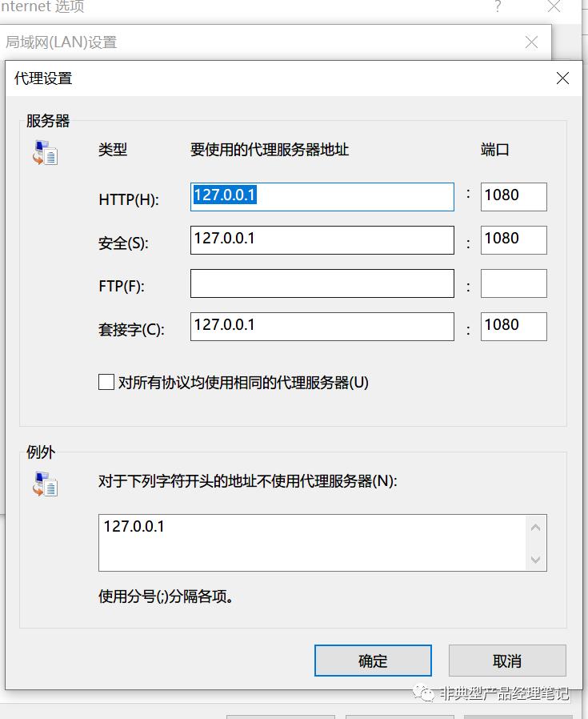Viewport: 588px width, 719px height.
Task: Close the 代理设置 dialog
Action: (x=562, y=78)
